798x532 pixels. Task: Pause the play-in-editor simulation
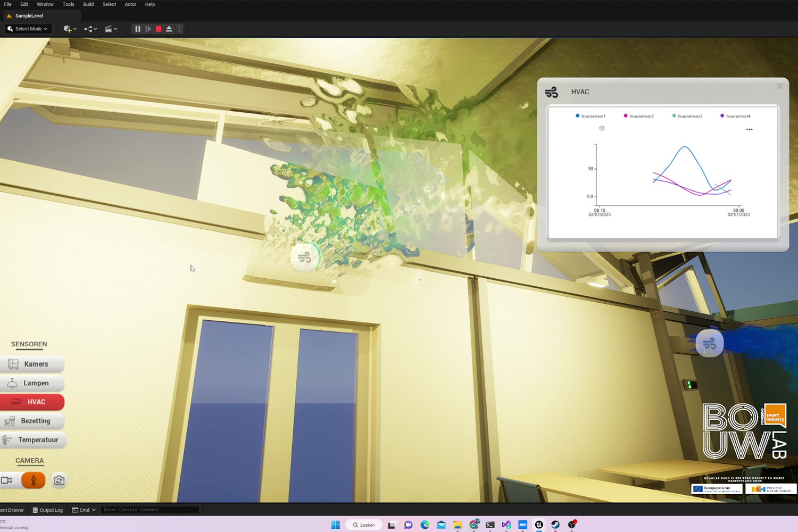(137, 29)
